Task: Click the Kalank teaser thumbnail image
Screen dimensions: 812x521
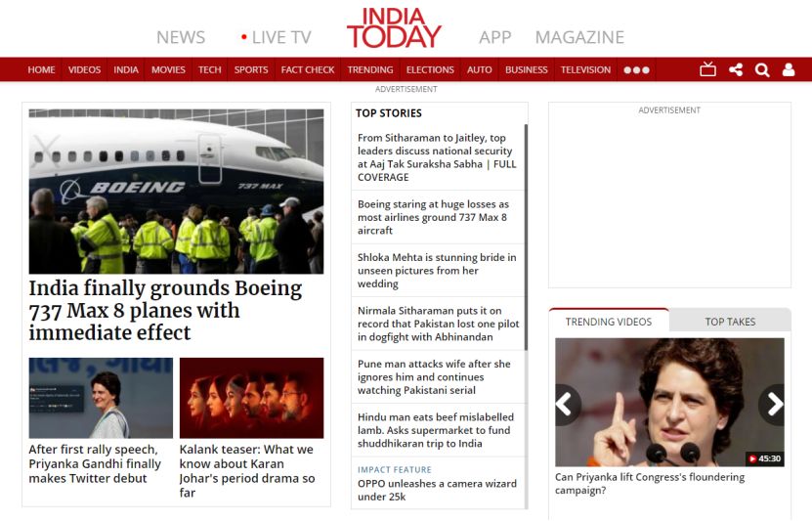Action: click(x=251, y=398)
